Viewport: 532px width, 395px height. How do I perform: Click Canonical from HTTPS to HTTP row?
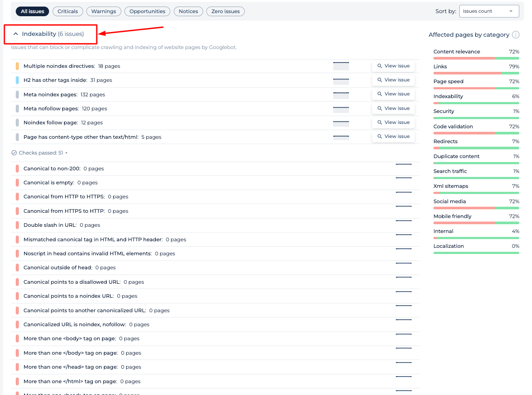[215, 211]
